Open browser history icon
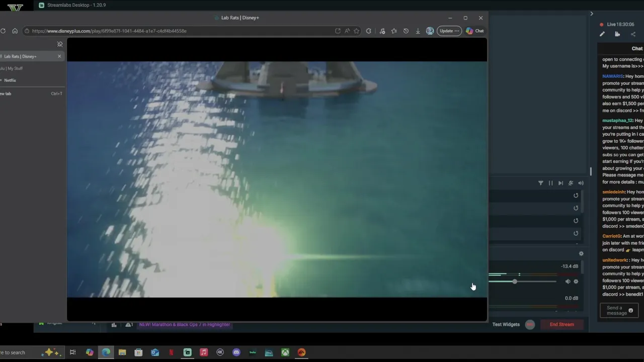 (x=406, y=31)
